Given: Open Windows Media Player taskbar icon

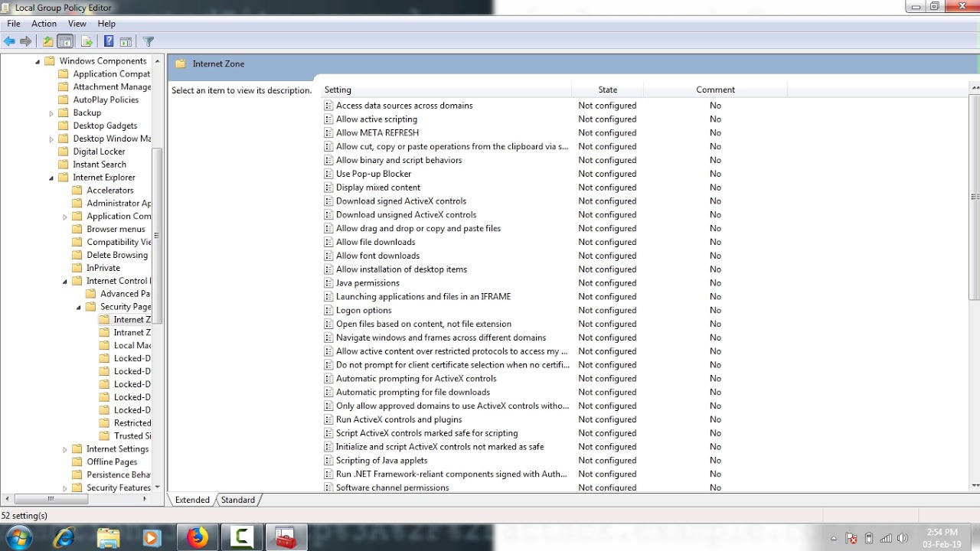Looking at the screenshot, I should [152, 538].
